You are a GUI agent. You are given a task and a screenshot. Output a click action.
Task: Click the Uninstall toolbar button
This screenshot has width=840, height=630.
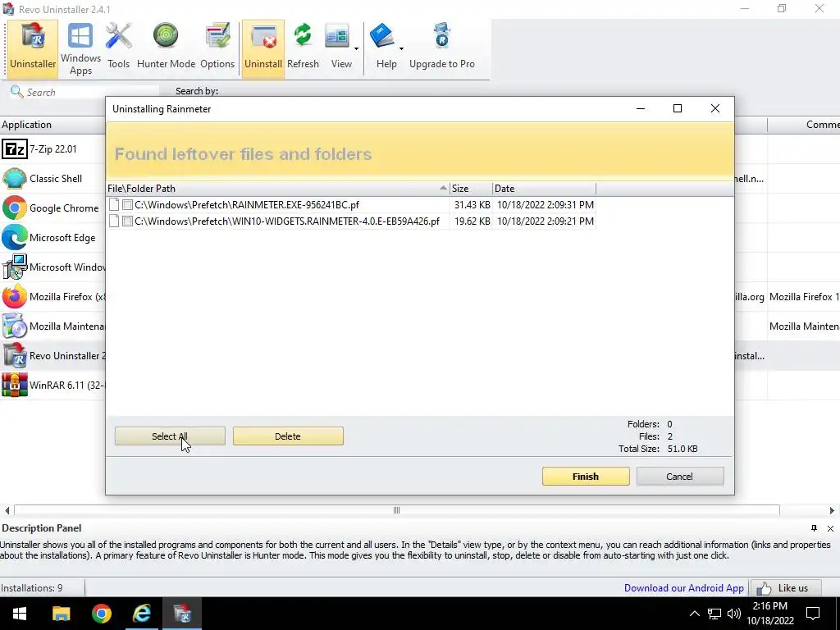pos(263,48)
